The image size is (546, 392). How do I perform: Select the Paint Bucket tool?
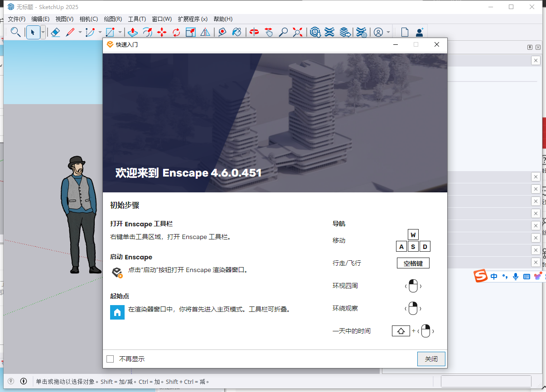(237, 32)
